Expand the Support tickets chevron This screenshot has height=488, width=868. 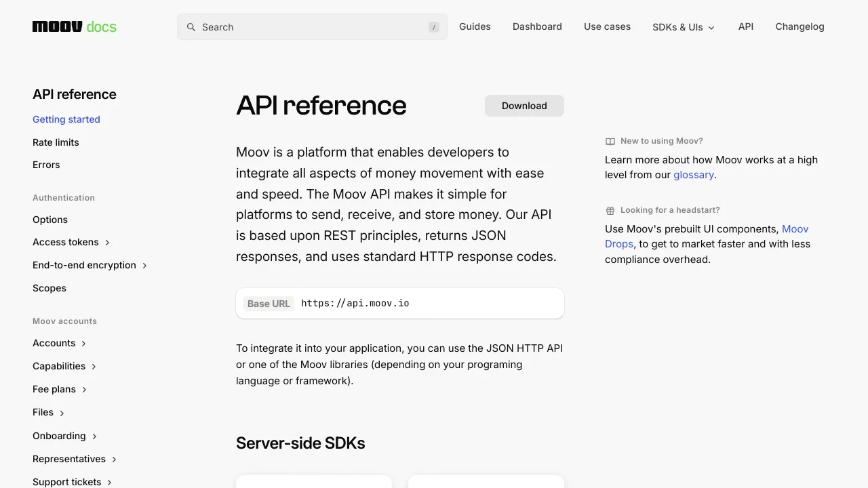pyautogui.click(x=111, y=483)
